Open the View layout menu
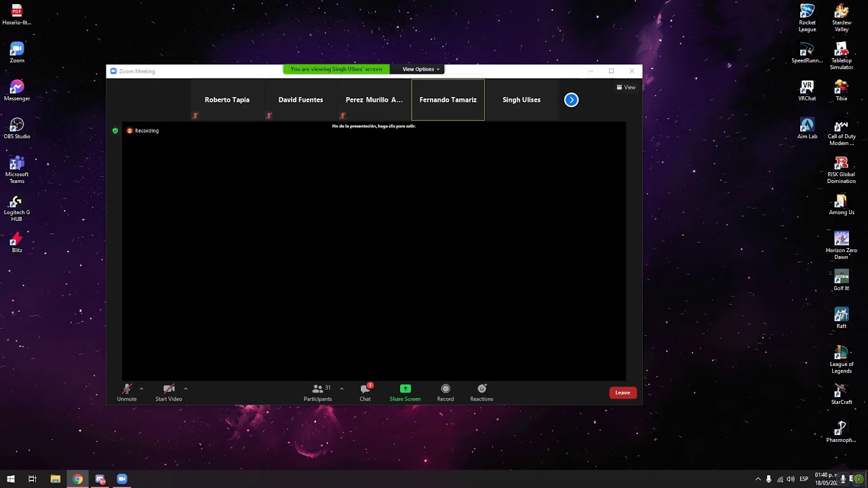The width and height of the screenshot is (868, 488). coord(626,87)
